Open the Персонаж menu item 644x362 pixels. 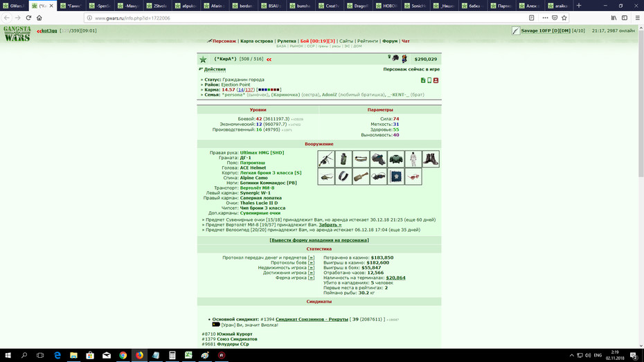(224, 41)
